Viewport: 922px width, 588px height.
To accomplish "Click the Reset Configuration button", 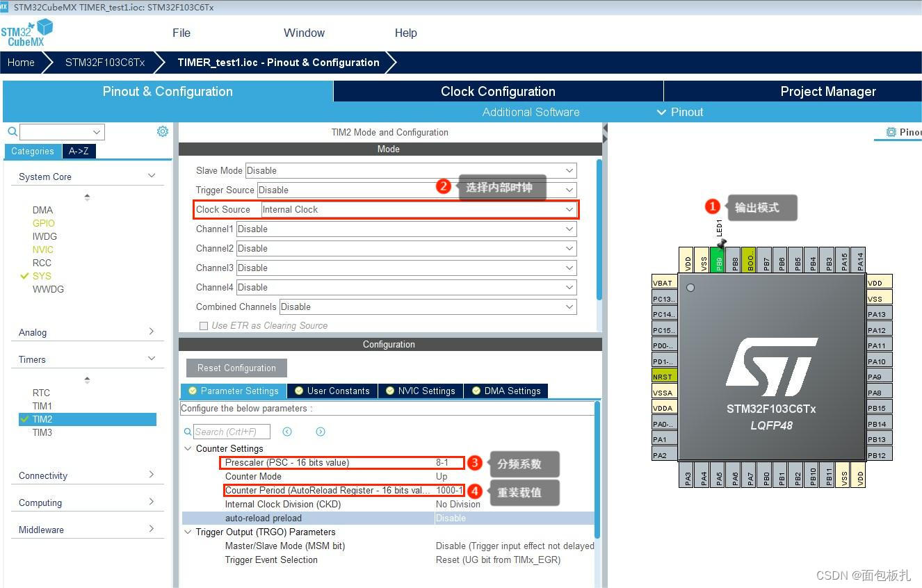I will [x=236, y=368].
